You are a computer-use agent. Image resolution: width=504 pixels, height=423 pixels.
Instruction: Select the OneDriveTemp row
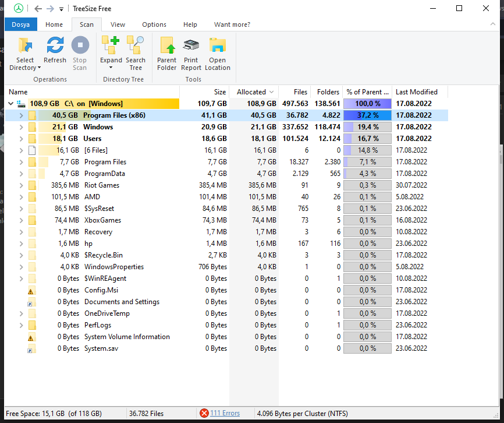tap(226, 313)
